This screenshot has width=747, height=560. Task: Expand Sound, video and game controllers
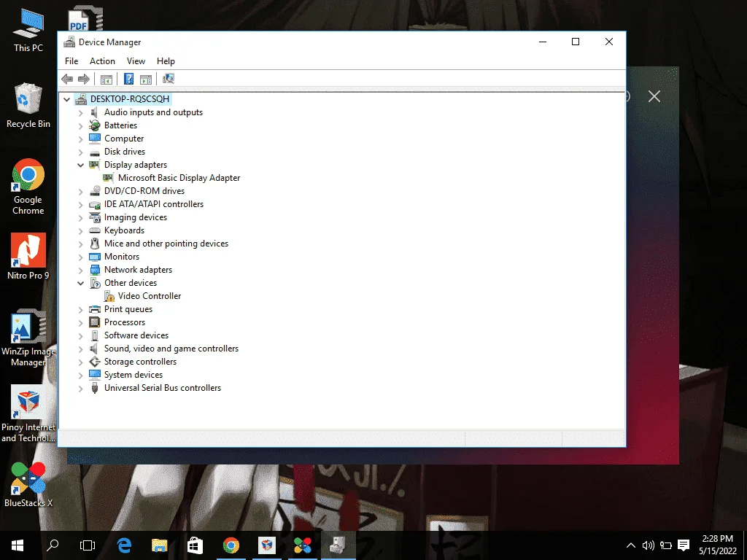(x=80, y=349)
